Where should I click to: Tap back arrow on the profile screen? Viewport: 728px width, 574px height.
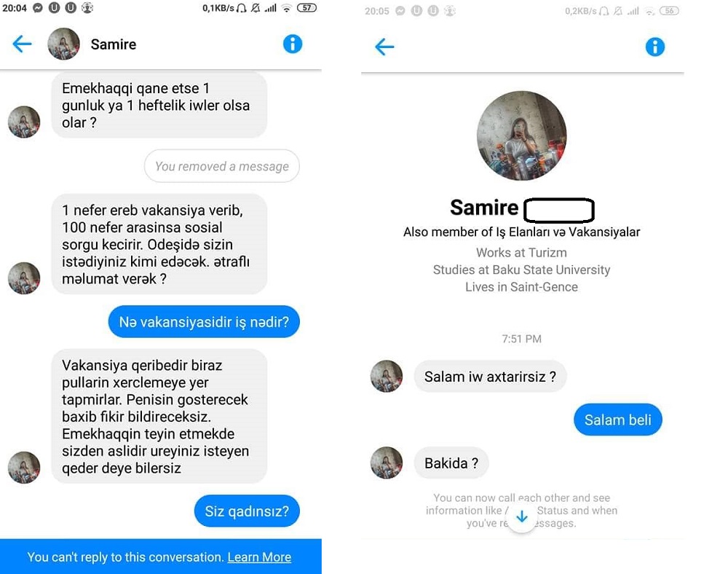[x=384, y=47]
